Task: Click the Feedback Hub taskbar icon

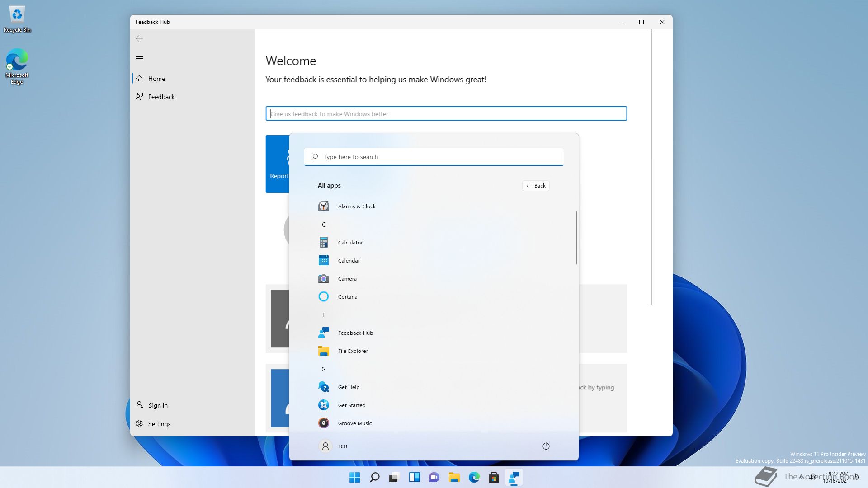Action: point(514,477)
